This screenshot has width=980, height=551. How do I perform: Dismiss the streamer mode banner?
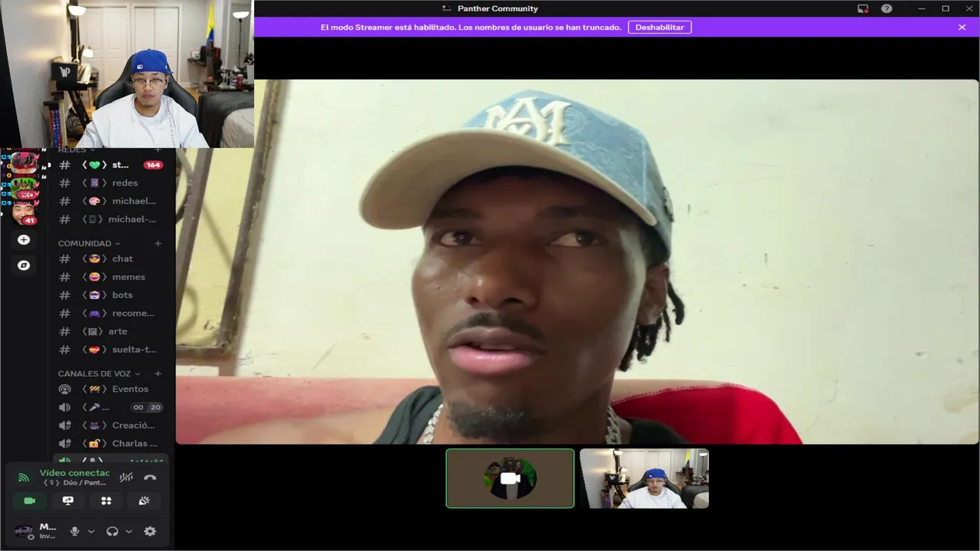coord(962,27)
